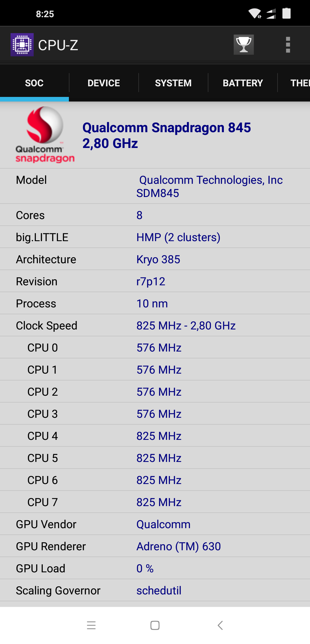Tap the big.LITTLE HMP clusters row
310x644 pixels.
coord(155,237)
